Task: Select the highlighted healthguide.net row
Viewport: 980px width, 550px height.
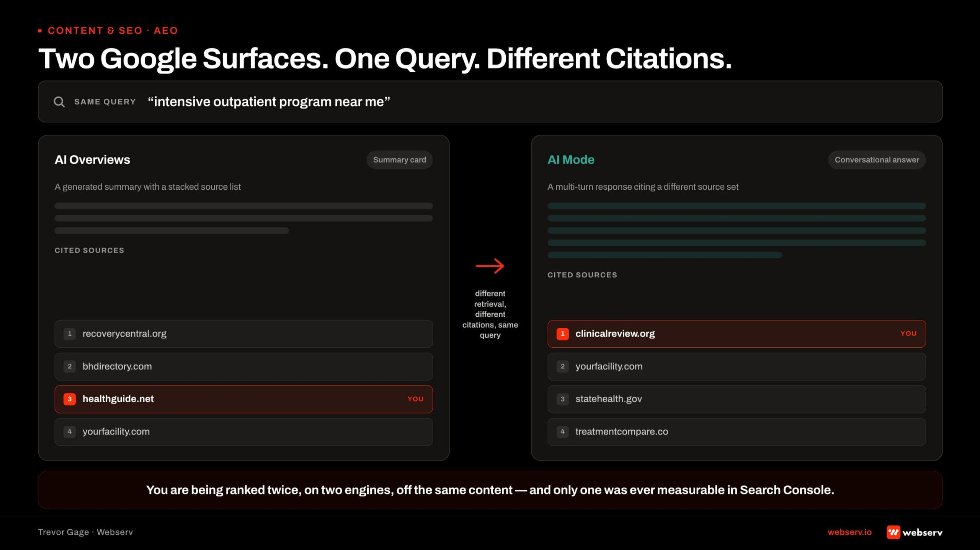Action: point(243,399)
